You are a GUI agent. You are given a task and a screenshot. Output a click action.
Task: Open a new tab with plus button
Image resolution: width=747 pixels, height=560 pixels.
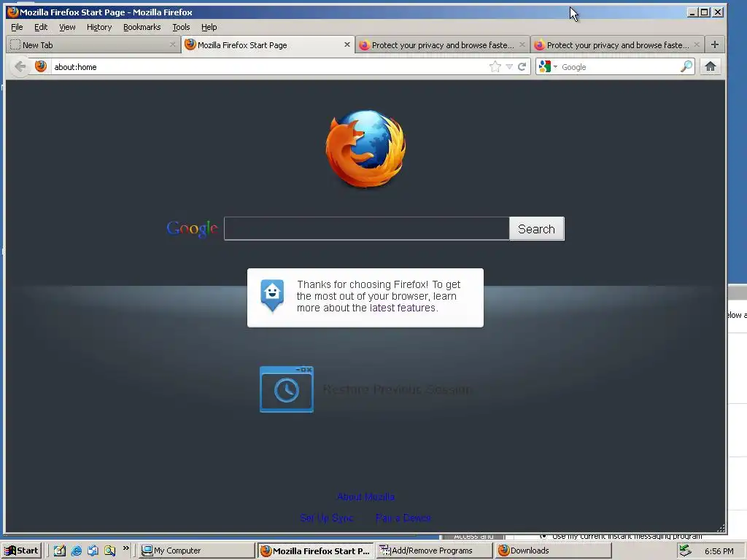[715, 44]
